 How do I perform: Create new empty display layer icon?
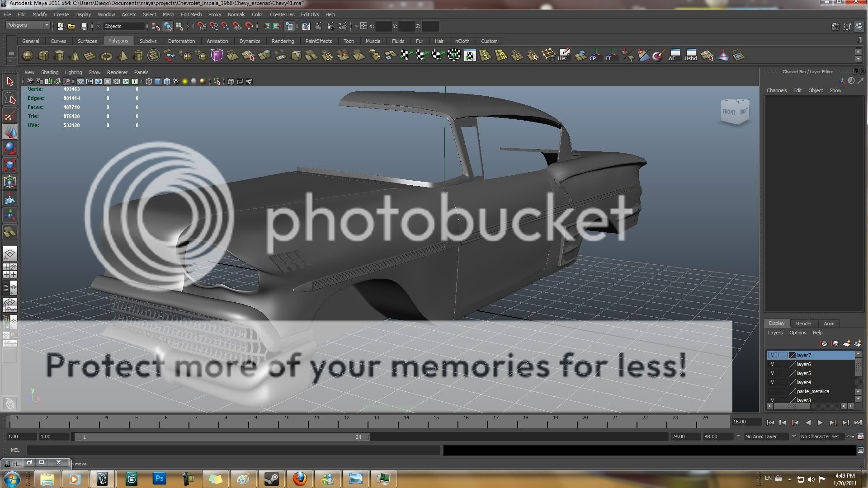tap(846, 344)
